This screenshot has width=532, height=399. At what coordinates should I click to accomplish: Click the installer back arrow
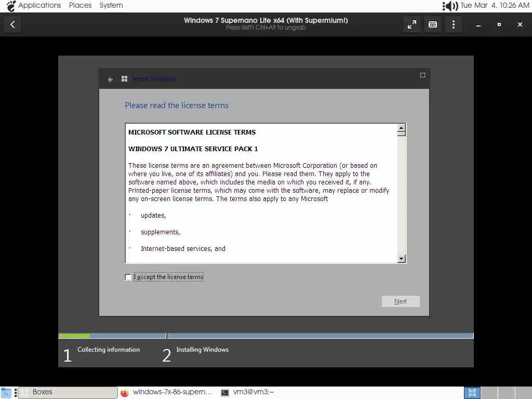pos(110,79)
